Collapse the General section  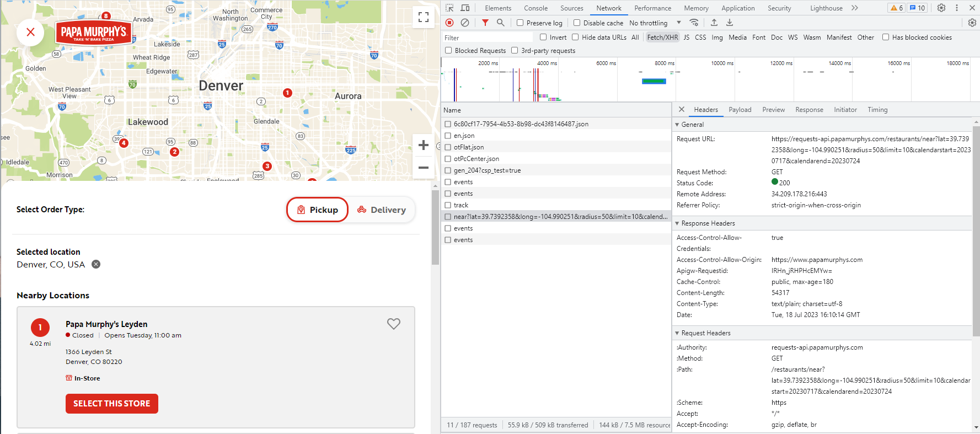coord(677,125)
